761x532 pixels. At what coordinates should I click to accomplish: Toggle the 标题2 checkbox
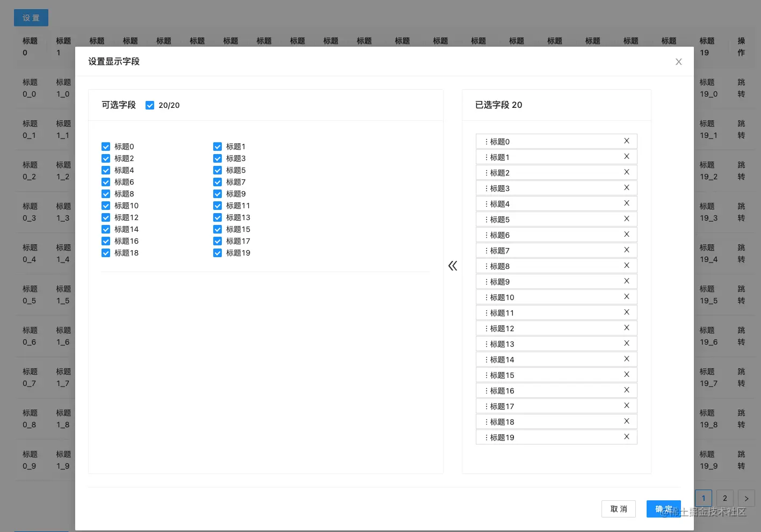point(106,158)
